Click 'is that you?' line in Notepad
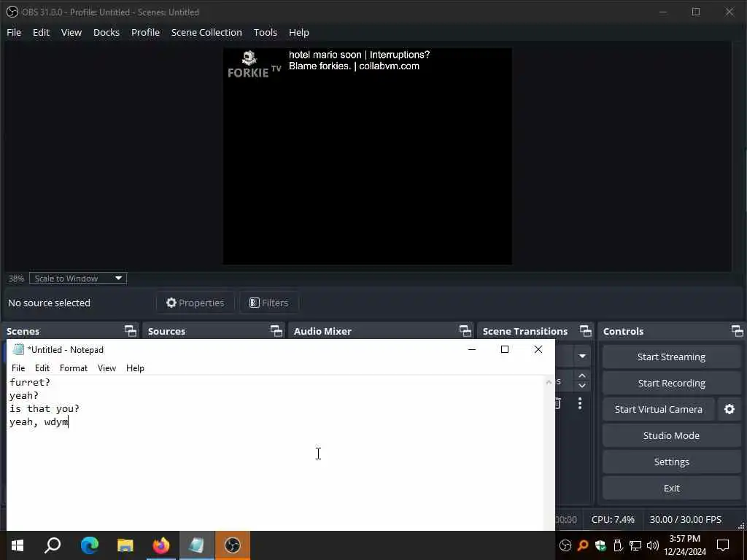Image resolution: width=747 pixels, height=560 pixels. (44, 408)
